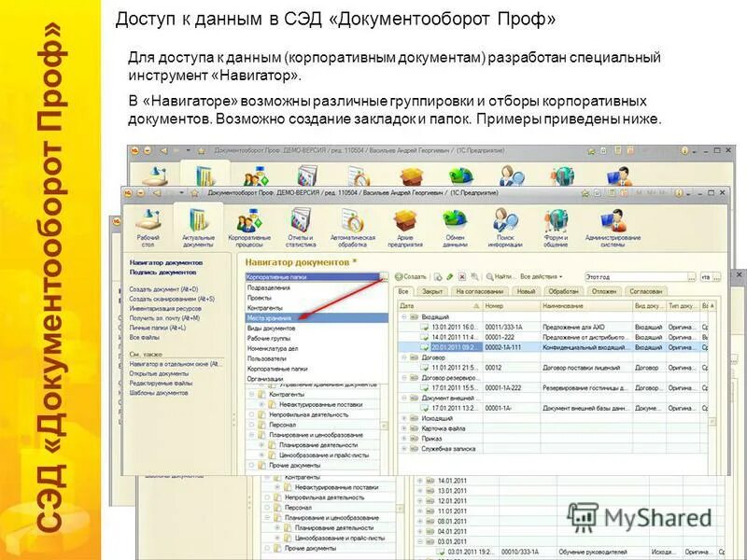The width and height of the screenshot is (747, 560).
Task: Open Корпоративные процессы section in front window
Action: 249,228
